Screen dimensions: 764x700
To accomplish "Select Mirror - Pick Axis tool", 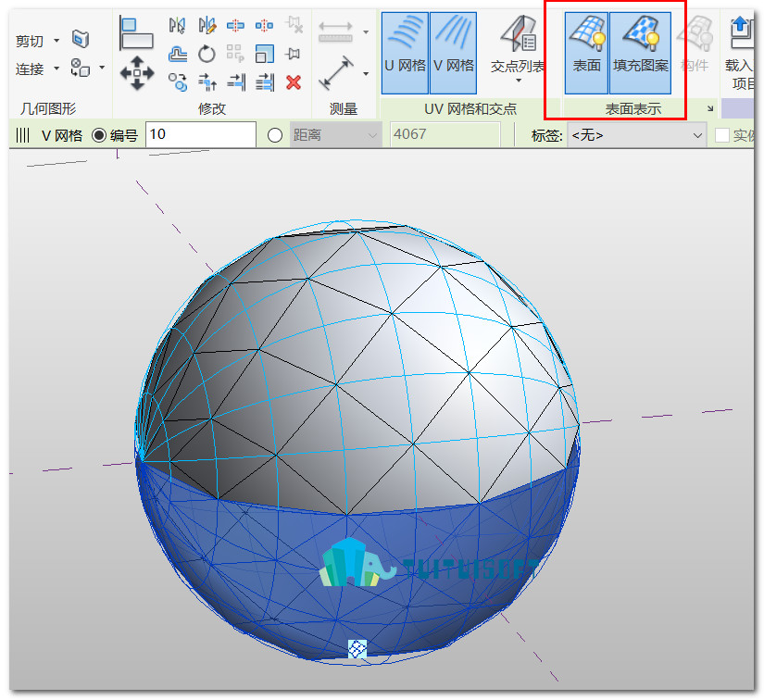I will pyautogui.click(x=178, y=25).
